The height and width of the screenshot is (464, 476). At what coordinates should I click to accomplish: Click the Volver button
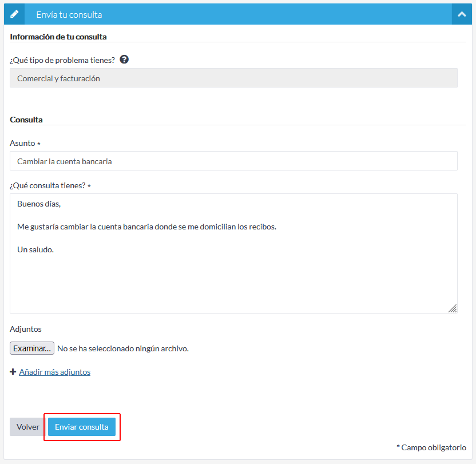27,427
